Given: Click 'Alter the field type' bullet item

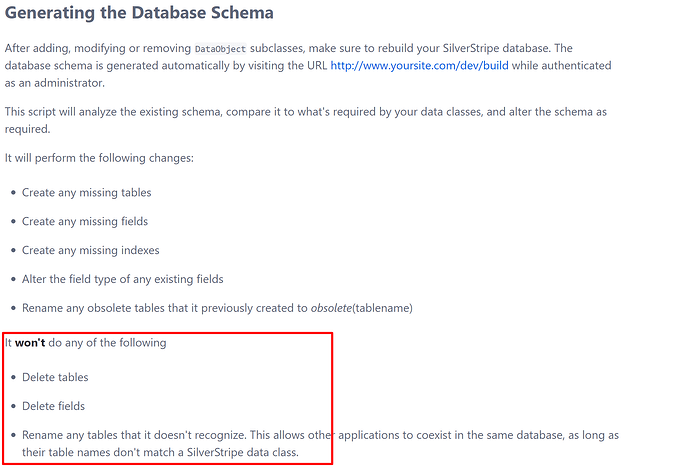Looking at the screenshot, I should point(122,279).
